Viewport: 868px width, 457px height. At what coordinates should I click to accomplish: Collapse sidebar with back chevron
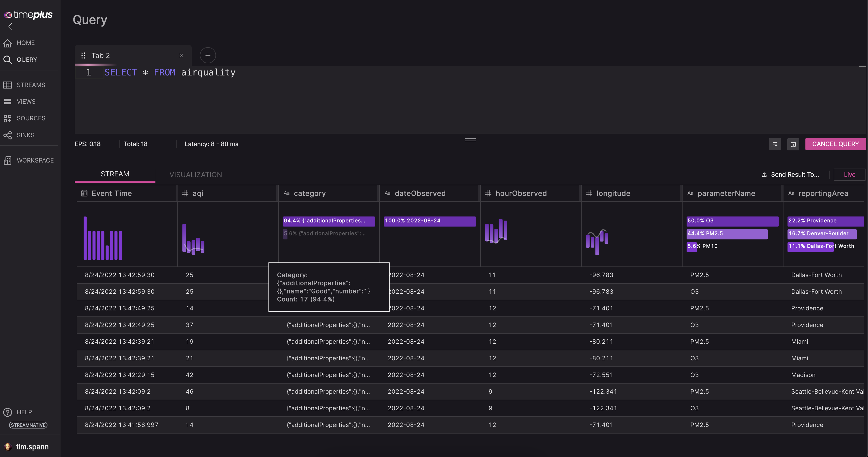(10, 26)
